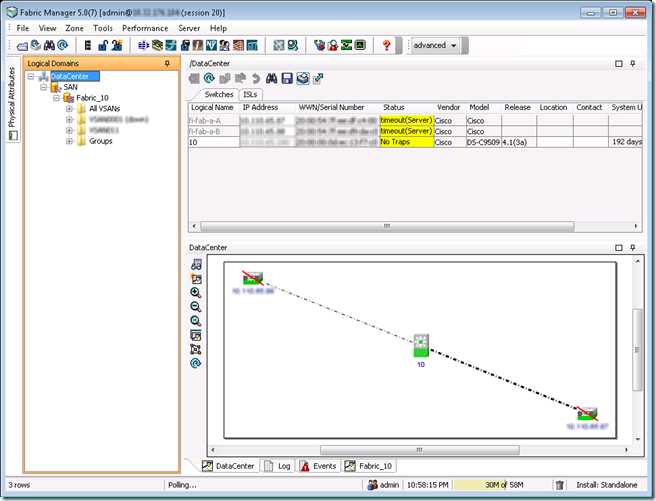Click the Detach table arrow icon
656x501 pixels.
tap(318, 78)
